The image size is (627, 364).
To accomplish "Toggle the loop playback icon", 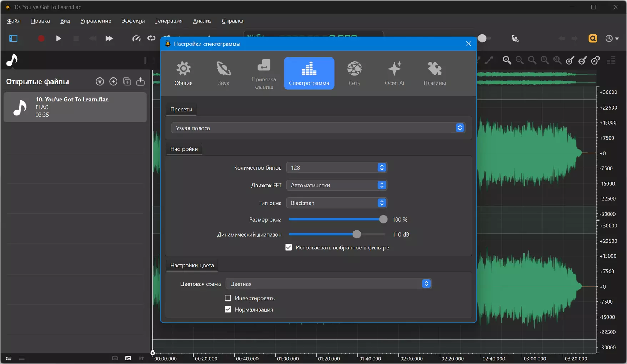I will point(151,38).
